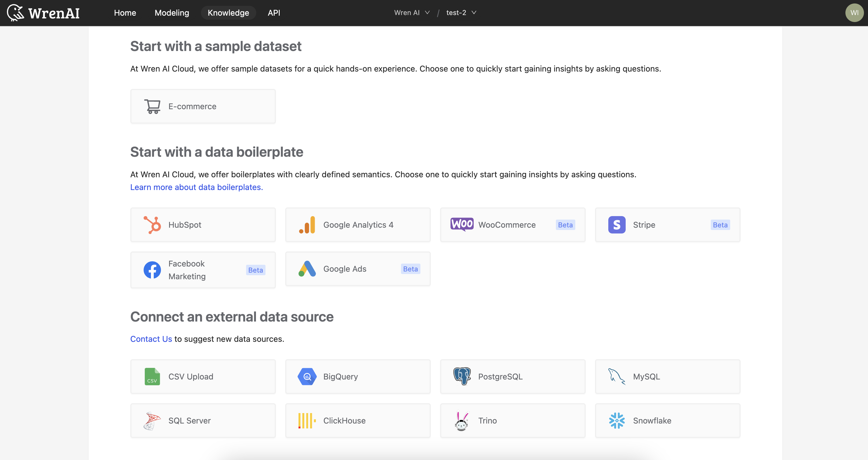Select the Google Analytics 4 boilerplate label

pyautogui.click(x=358, y=225)
